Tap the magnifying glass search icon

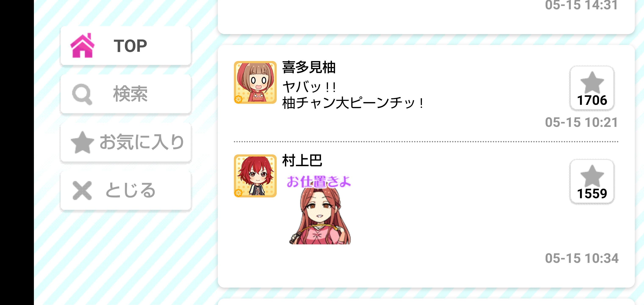pyautogui.click(x=82, y=94)
